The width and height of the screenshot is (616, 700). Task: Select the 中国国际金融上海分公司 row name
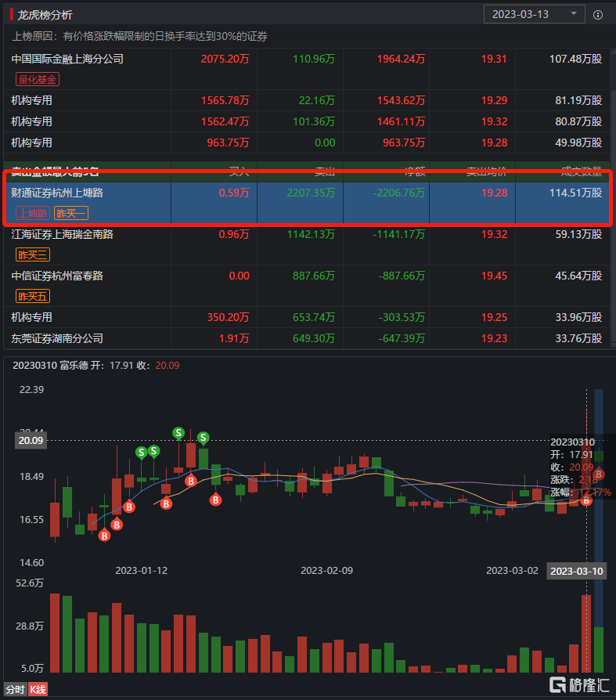tap(67, 59)
